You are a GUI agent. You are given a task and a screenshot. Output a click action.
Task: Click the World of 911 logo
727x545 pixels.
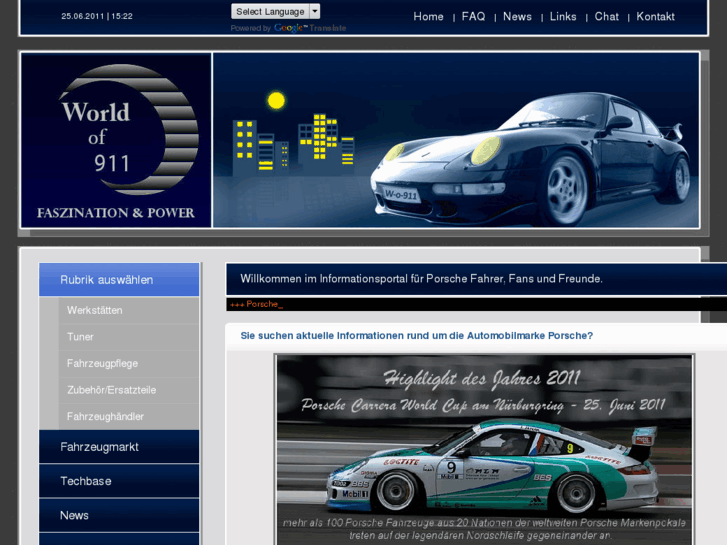pyautogui.click(x=116, y=140)
